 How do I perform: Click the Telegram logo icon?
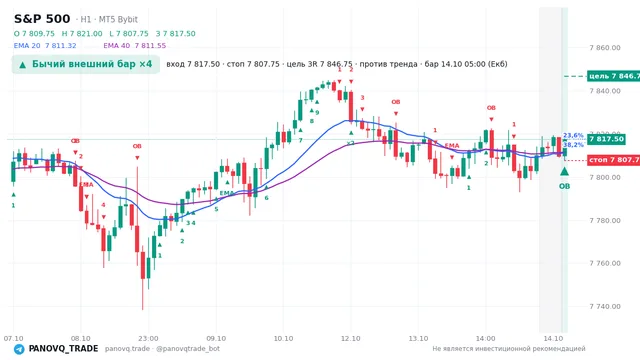[x=19, y=349]
